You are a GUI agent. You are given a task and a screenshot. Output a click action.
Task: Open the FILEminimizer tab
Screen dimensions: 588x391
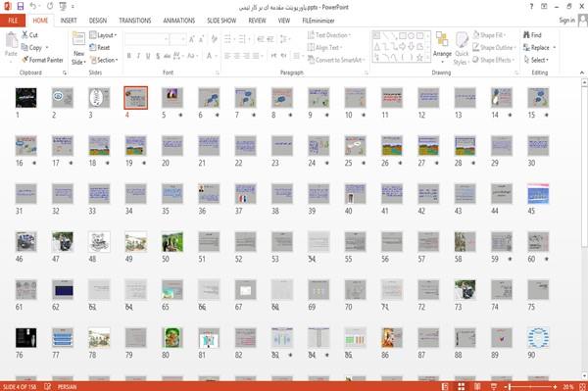pyautogui.click(x=318, y=21)
